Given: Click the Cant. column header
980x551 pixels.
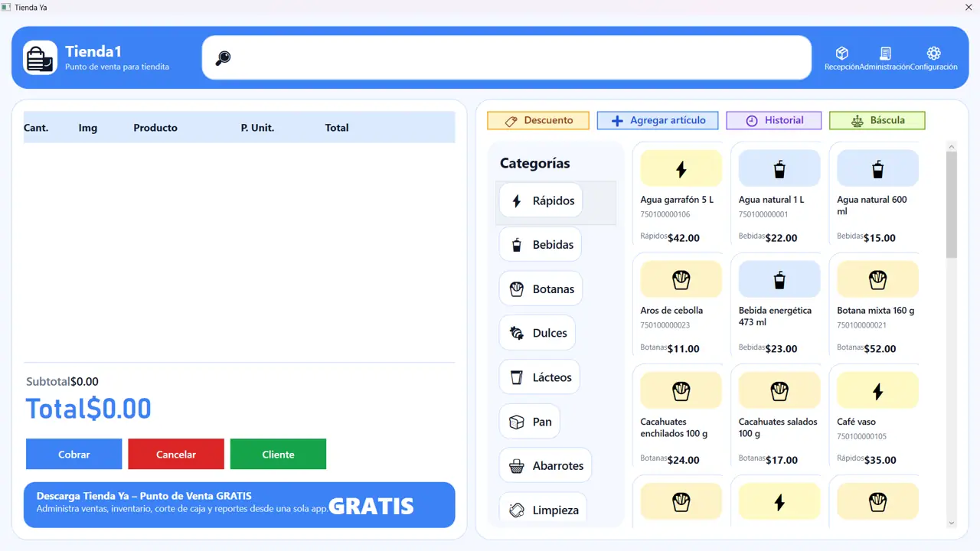Looking at the screenshot, I should 36,128.
